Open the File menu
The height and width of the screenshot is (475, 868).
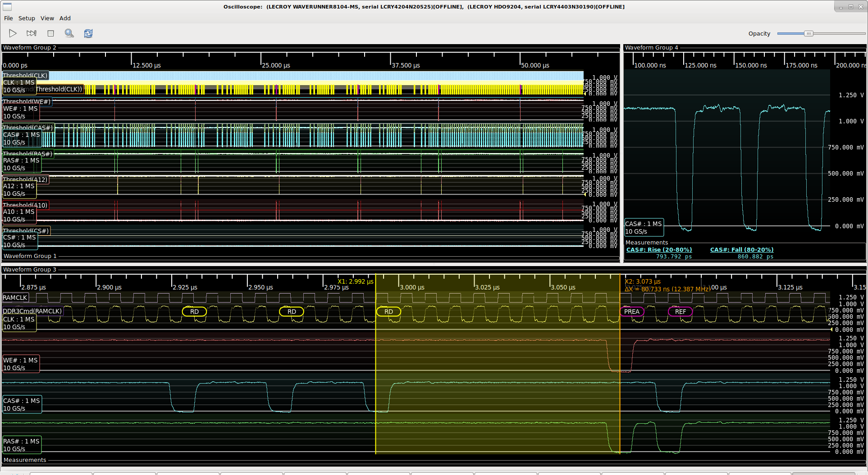(x=9, y=18)
